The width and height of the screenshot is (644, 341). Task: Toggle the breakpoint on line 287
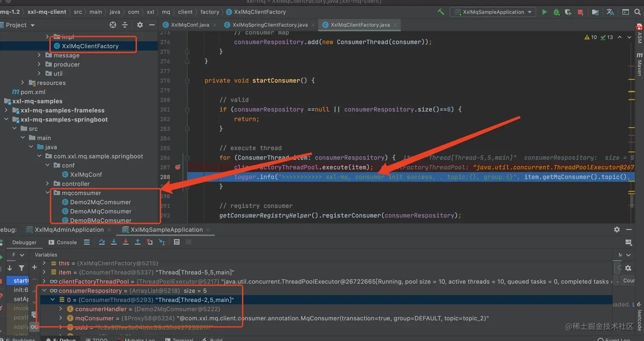pos(178,167)
